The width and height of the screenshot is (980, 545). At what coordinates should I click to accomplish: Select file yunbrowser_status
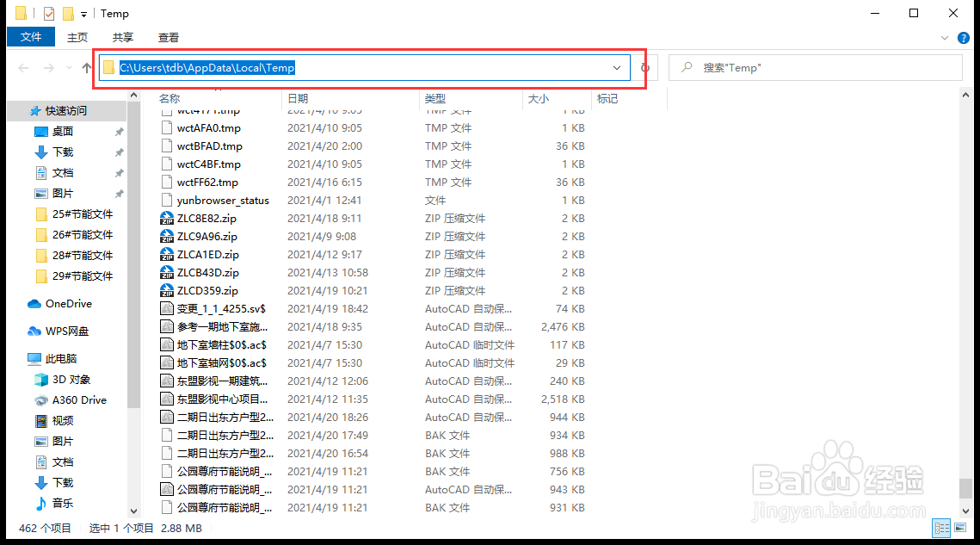coord(223,201)
